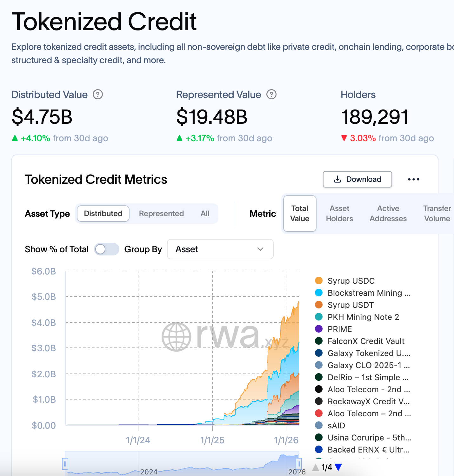
Task: Click the 189,291 holders value
Action: coord(375,117)
